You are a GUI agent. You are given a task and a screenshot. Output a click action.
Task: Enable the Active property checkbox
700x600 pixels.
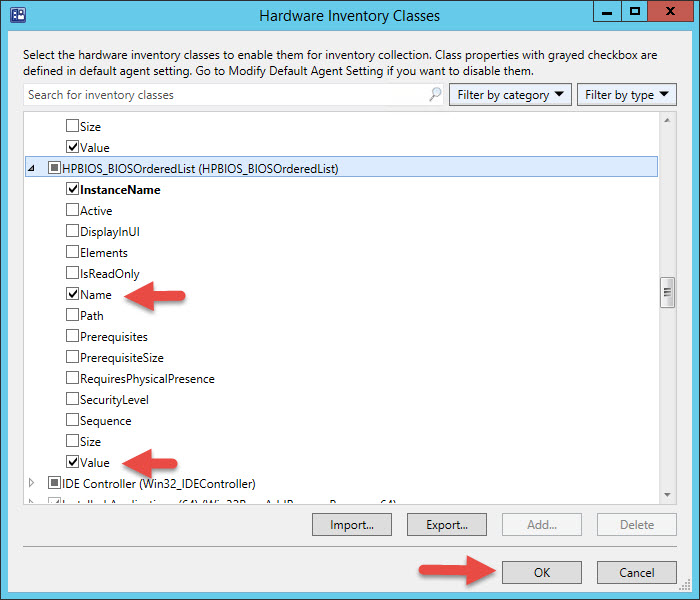click(x=72, y=211)
